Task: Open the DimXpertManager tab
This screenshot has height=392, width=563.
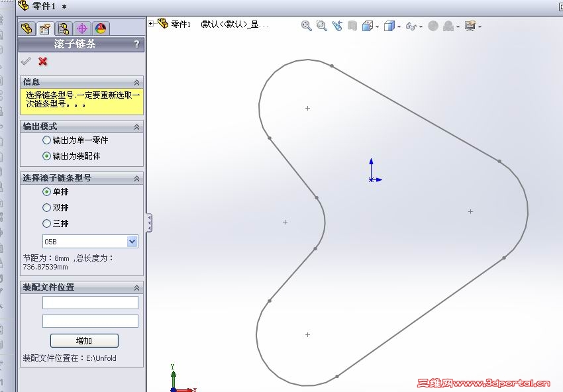Action: tap(82, 28)
